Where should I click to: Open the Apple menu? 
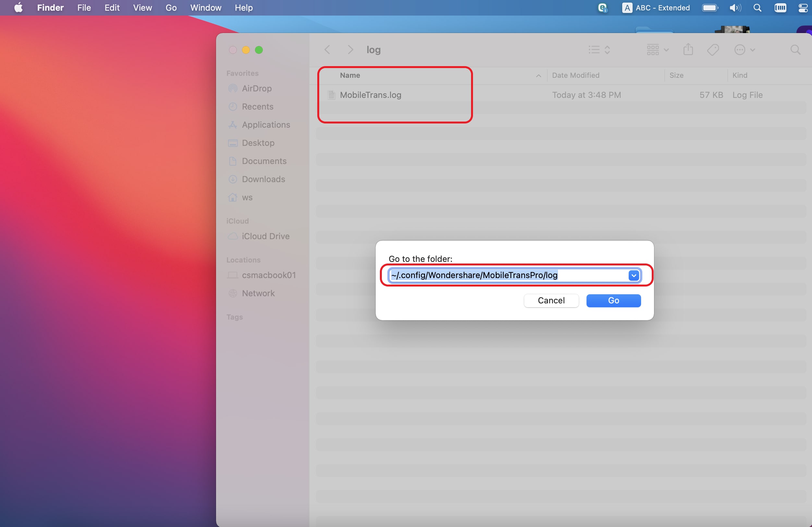(19, 7)
